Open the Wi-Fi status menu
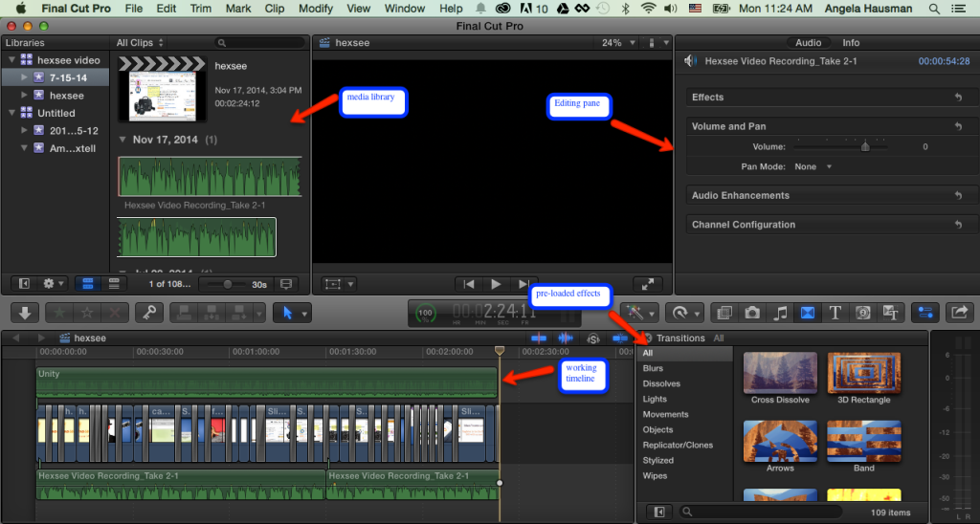The width and height of the screenshot is (980, 524). point(648,8)
